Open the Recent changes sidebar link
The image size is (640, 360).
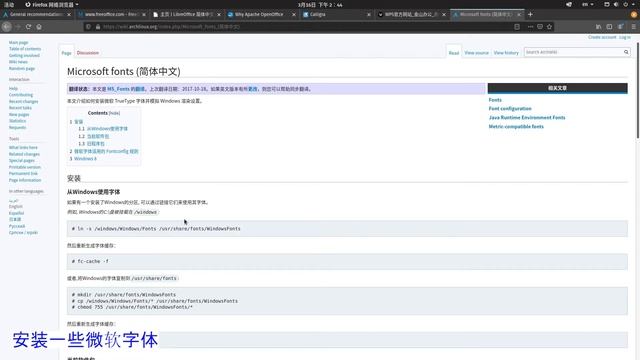[x=23, y=101]
